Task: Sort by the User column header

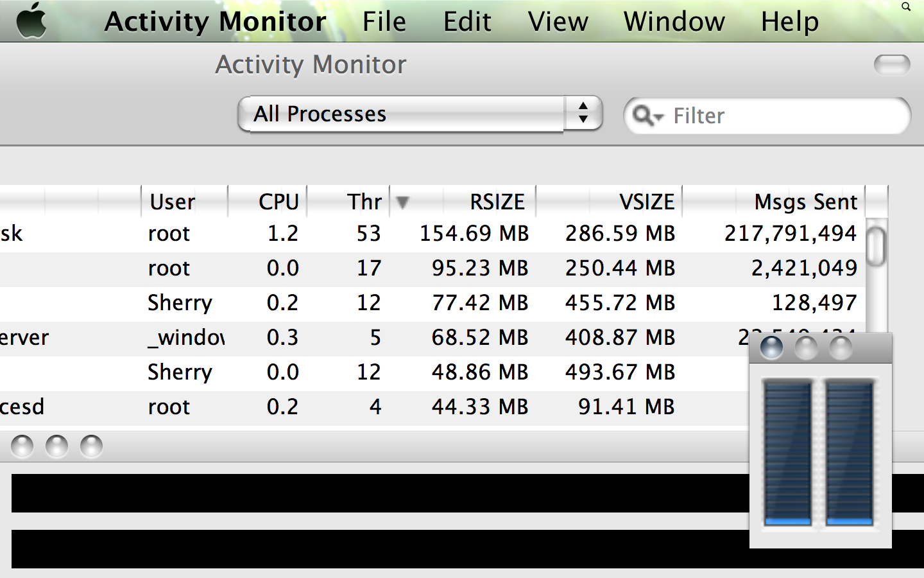Action: 184,202
